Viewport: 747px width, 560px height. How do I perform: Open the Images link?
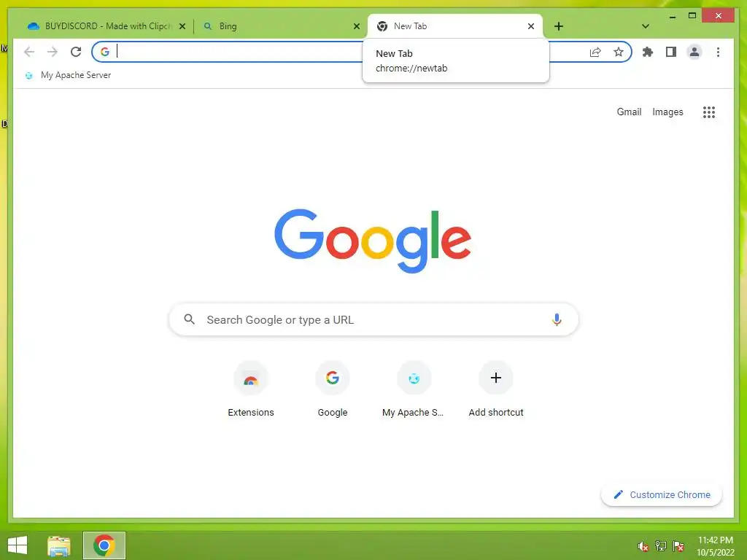click(667, 112)
